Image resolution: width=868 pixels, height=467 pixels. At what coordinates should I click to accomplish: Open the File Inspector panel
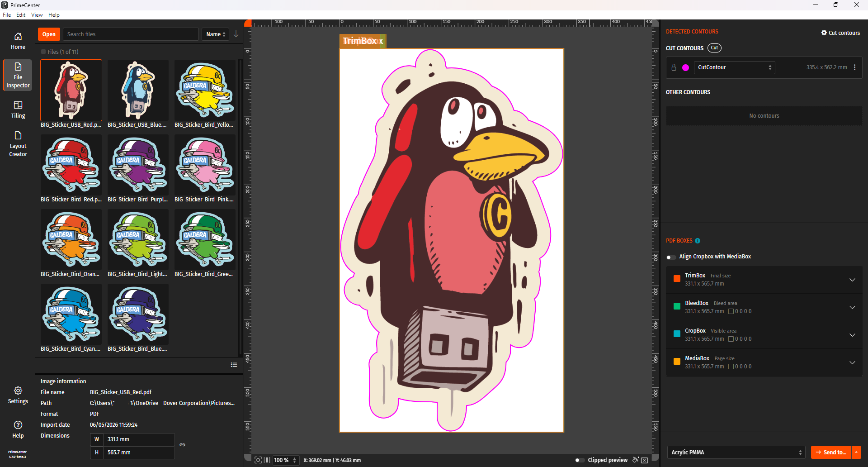coord(18,75)
